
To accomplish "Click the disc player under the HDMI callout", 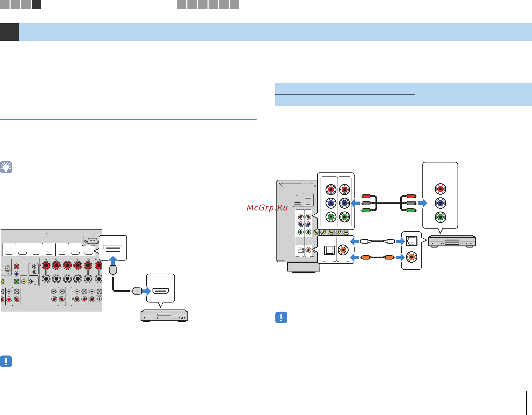I will click(165, 316).
